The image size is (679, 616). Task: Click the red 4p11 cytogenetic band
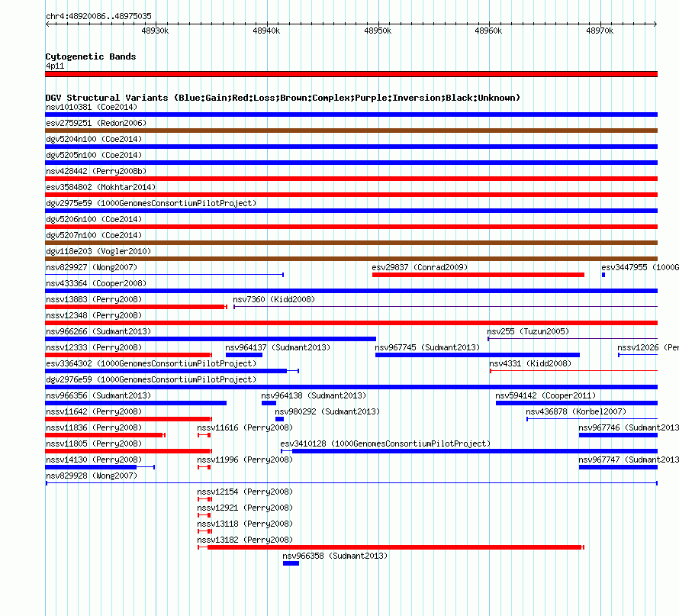[x=351, y=74]
